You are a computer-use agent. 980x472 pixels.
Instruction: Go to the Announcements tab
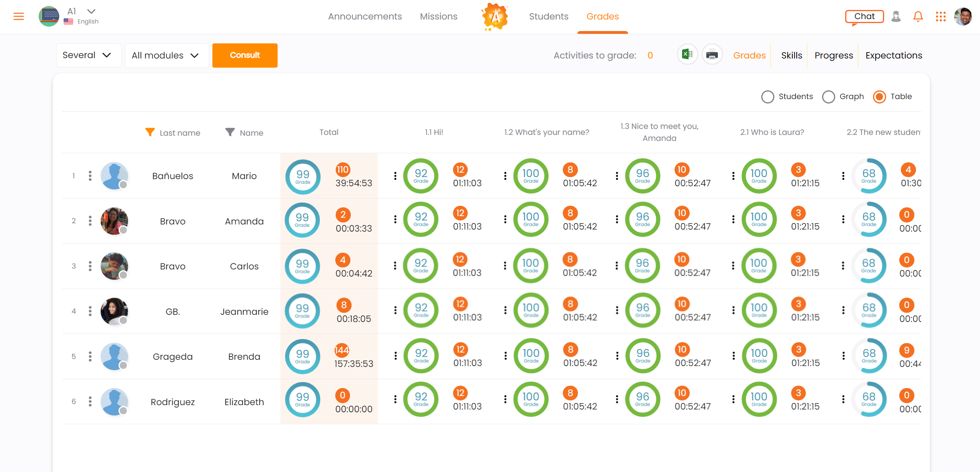(x=365, y=16)
